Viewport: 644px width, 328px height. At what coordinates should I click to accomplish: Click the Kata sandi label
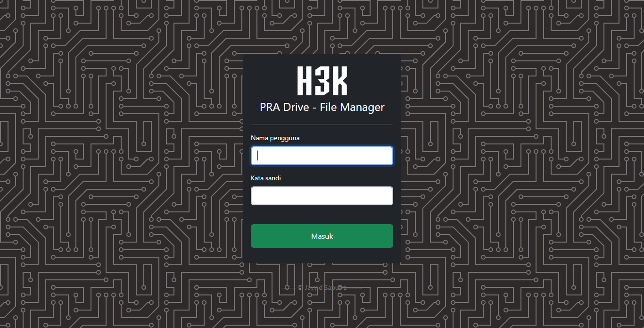[x=269, y=178]
